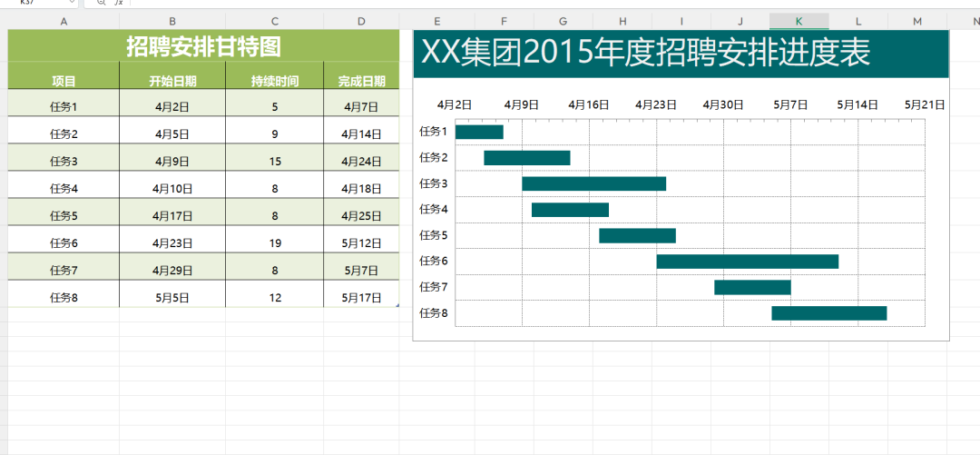Click the 任务6 Gantt bar in chart
Viewport: 980px width, 455px height.
(747, 262)
